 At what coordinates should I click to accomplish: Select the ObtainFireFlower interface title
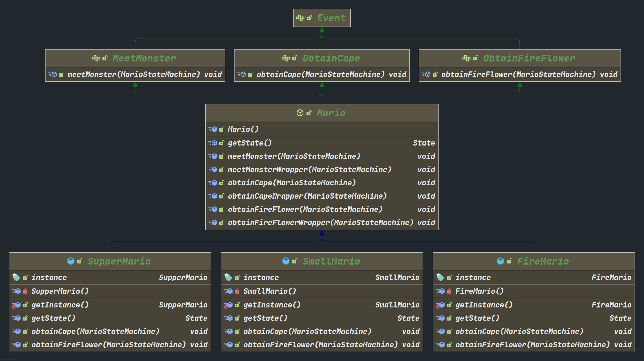[529, 58]
